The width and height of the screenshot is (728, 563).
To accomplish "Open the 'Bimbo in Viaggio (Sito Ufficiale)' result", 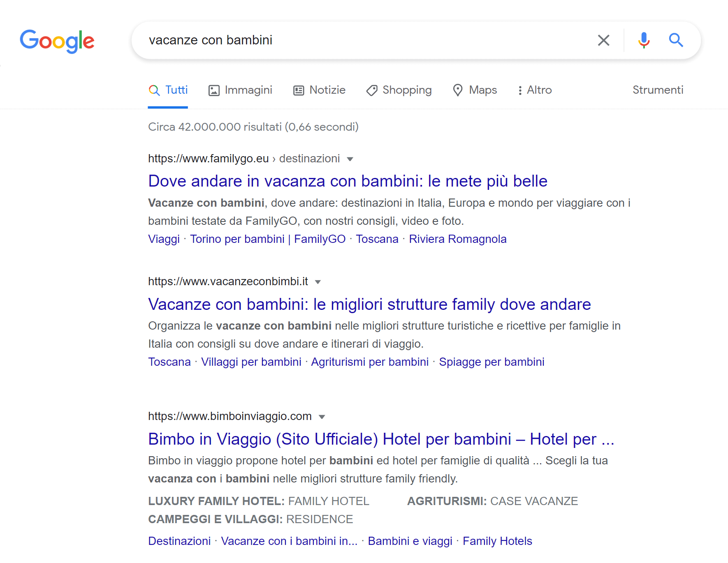I will [381, 439].
